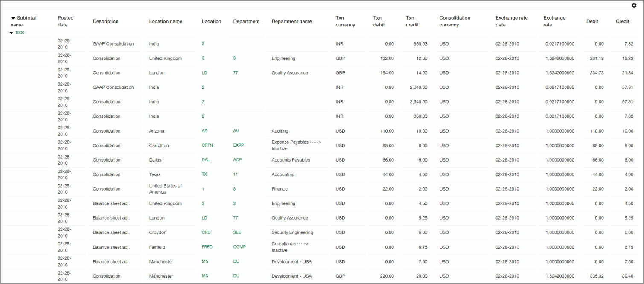Open the AZ location link for Arizona
Image resolution: width=644 pixels, height=284 pixels.
point(204,130)
